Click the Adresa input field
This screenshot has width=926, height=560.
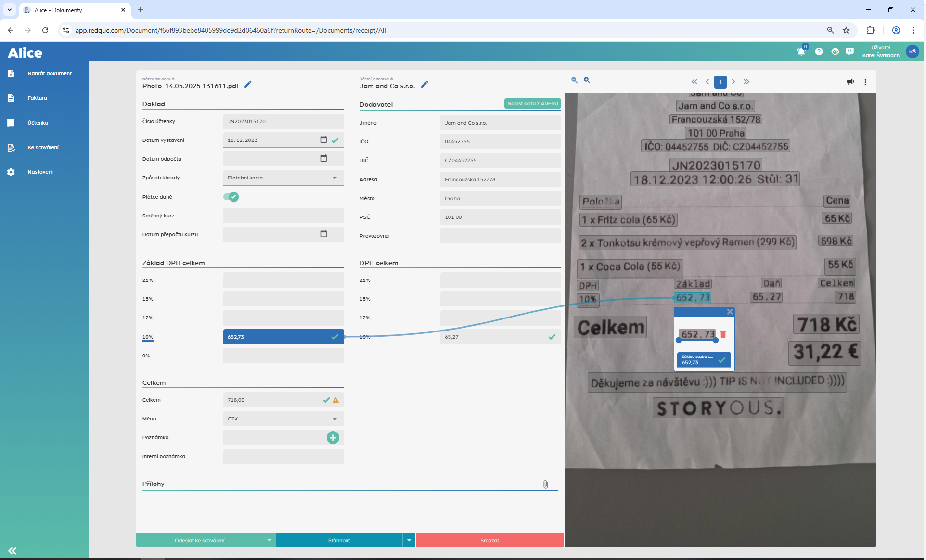coord(501,179)
